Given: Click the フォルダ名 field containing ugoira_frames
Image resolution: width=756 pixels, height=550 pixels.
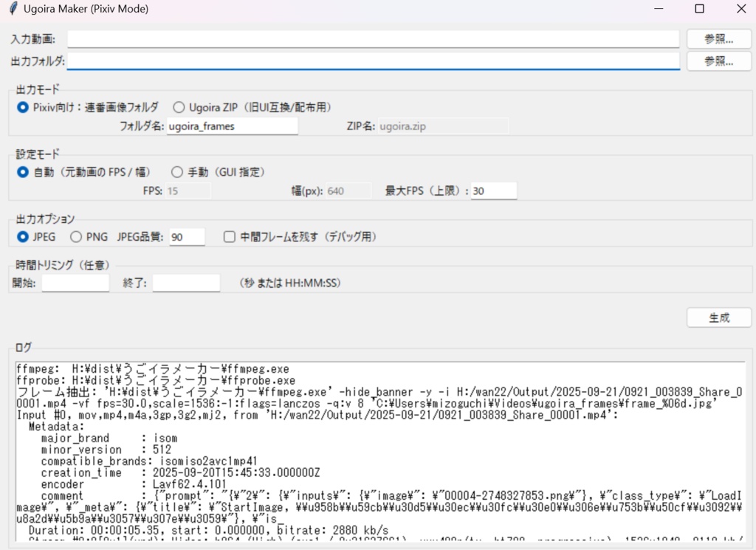Looking at the screenshot, I should coord(232,126).
